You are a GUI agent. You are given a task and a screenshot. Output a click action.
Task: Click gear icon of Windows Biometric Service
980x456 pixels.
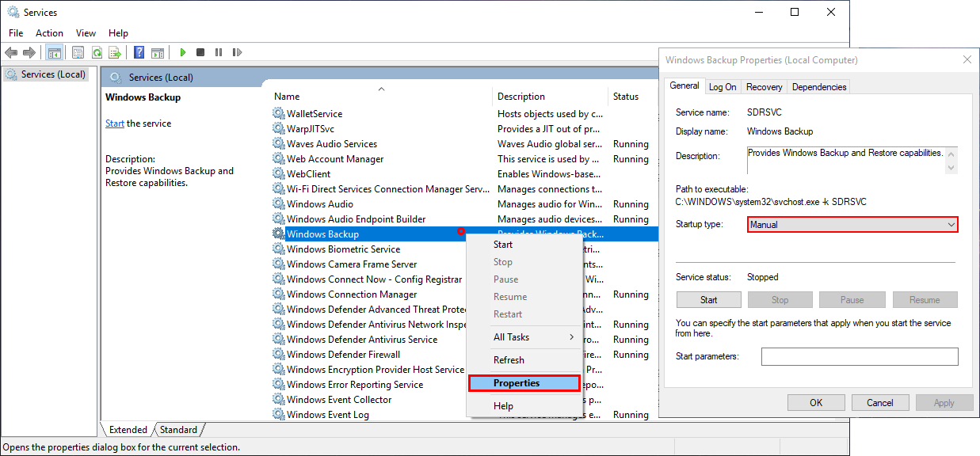[278, 249]
